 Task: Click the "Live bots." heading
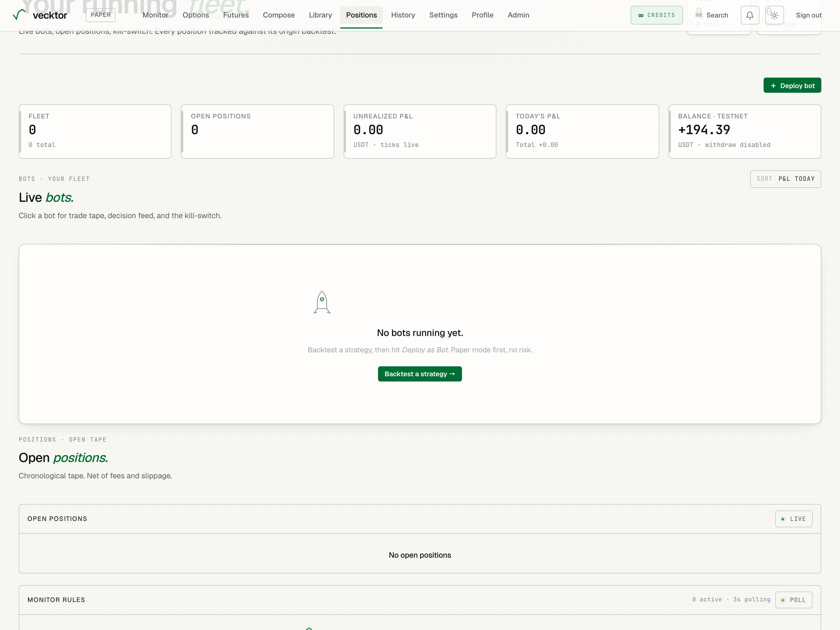(x=46, y=197)
